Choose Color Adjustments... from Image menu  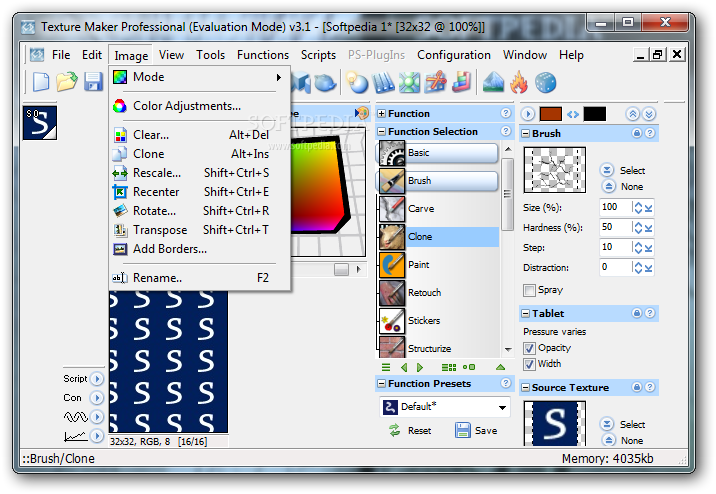(200, 106)
